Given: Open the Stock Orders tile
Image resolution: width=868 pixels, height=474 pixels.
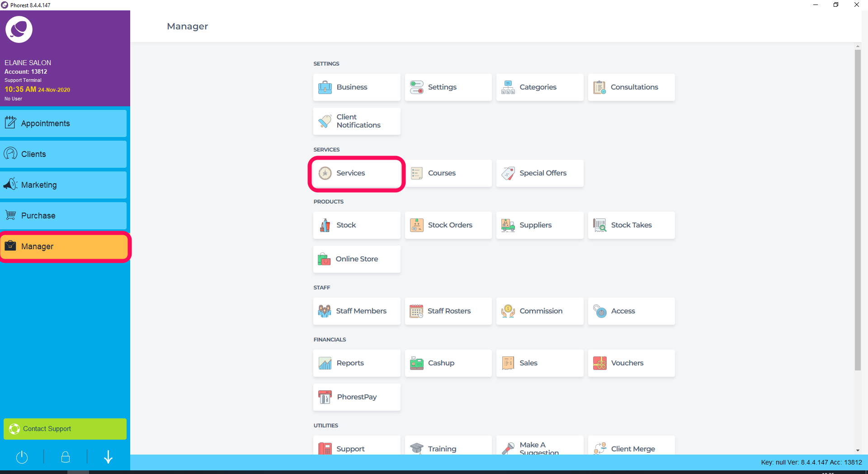Looking at the screenshot, I should point(448,225).
